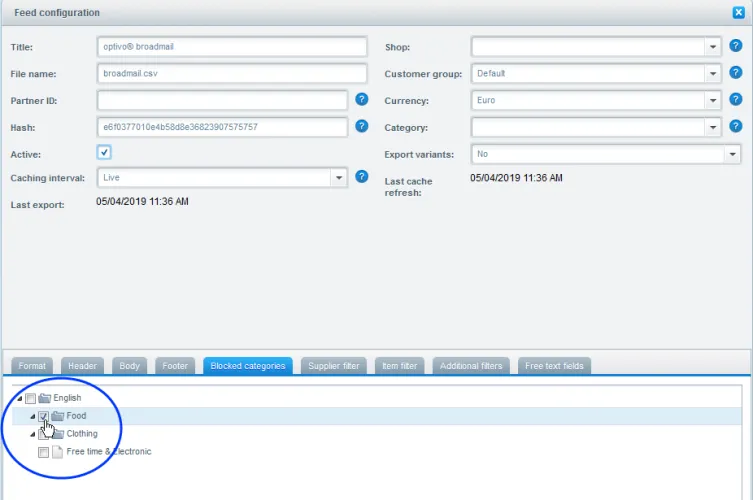The image size is (753, 500).
Task: Click the English folder icon
Action: (45, 398)
